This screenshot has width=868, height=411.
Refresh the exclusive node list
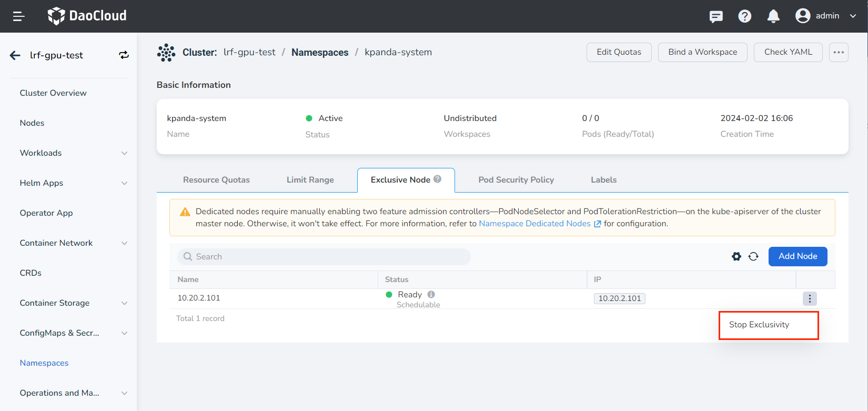753,256
